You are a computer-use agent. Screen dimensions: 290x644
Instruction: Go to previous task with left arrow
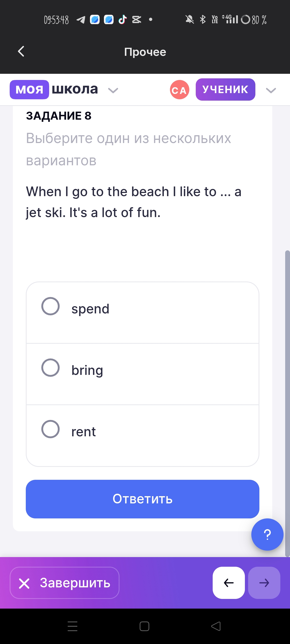tap(229, 583)
